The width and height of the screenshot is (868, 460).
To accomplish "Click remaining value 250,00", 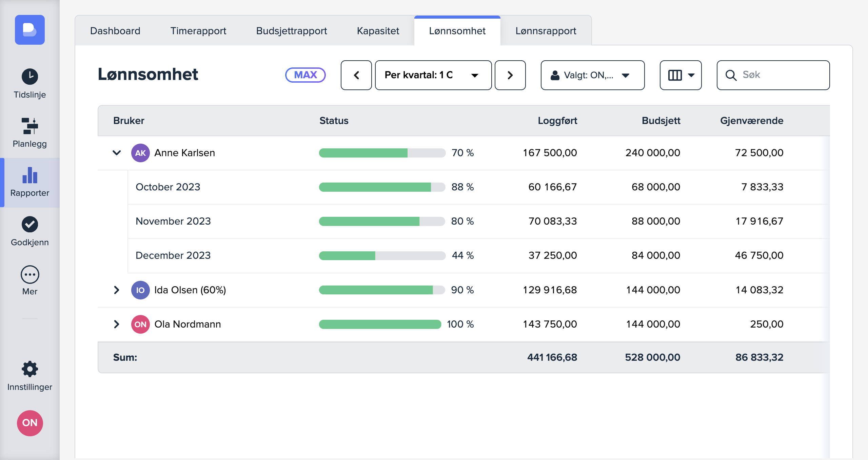I will click(x=767, y=324).
